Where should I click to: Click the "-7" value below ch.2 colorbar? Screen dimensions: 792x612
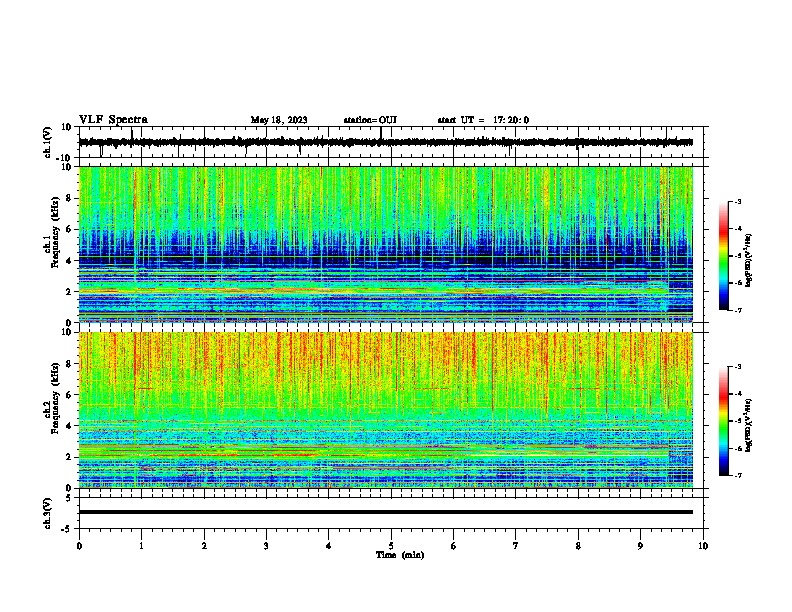737,475
